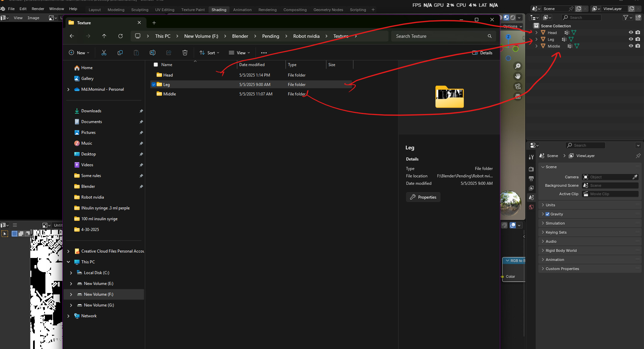Click Blender in the address breadcrumb
Image resolution: width=644 pixels, height=349 pixels.
[240, 36]
